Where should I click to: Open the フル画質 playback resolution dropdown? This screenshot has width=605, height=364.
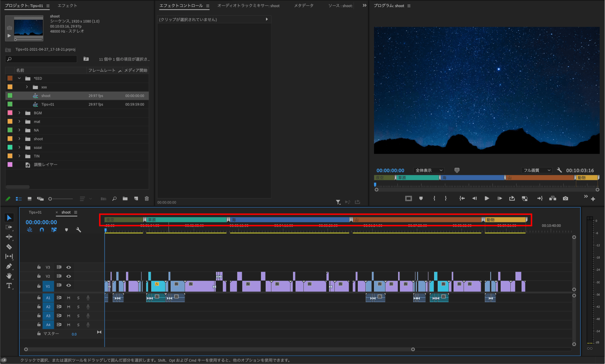537,170
